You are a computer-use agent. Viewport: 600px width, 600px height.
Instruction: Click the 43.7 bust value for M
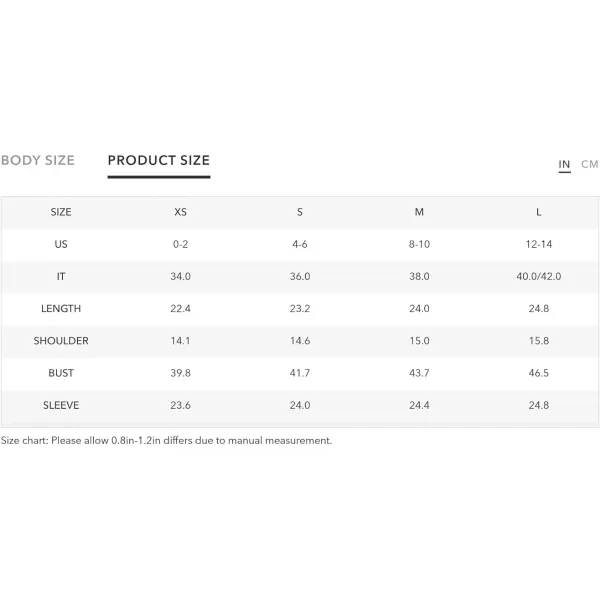pos(419,373)
